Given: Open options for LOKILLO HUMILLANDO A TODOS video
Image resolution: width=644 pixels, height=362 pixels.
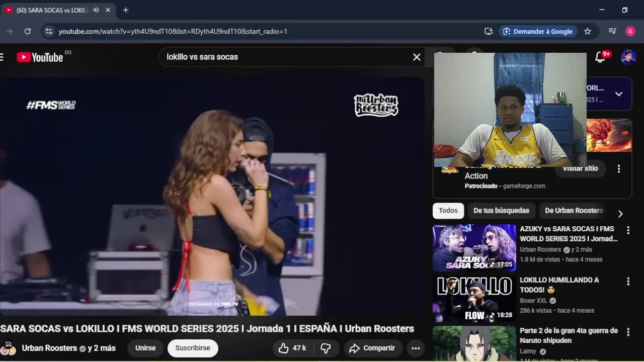Looking at the screenshot, I should point(628,282).
